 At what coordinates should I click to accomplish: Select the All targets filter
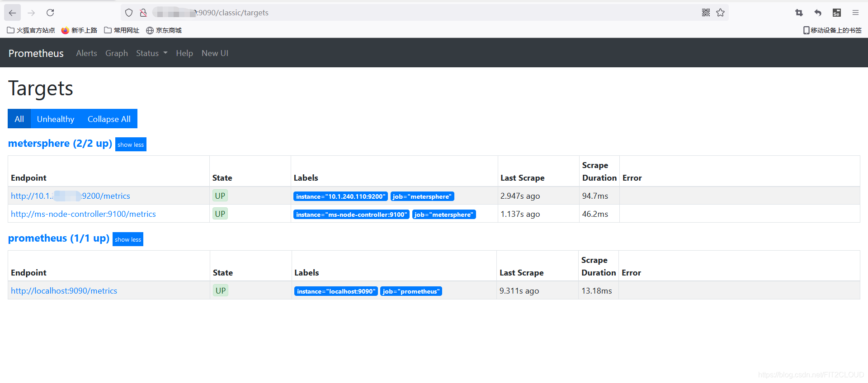click(19, 119)
